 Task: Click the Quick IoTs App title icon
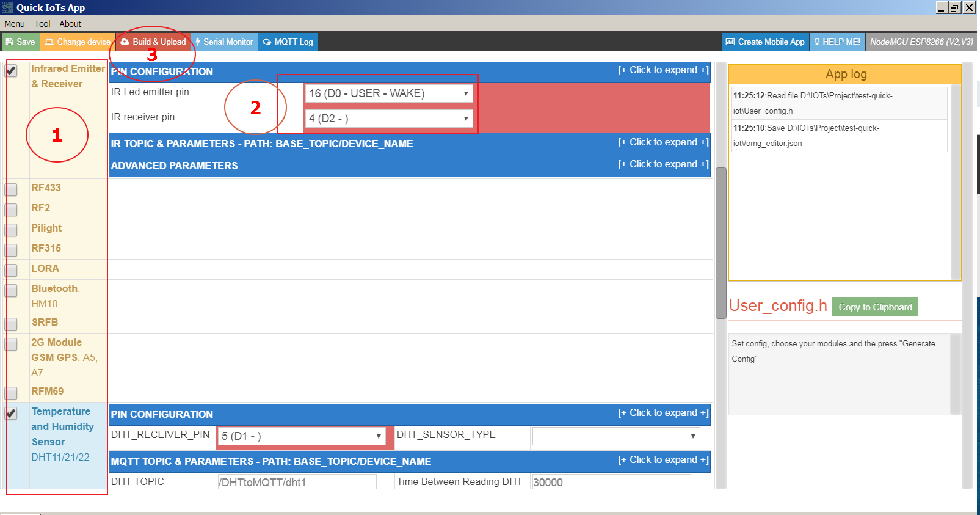point(7,7)
